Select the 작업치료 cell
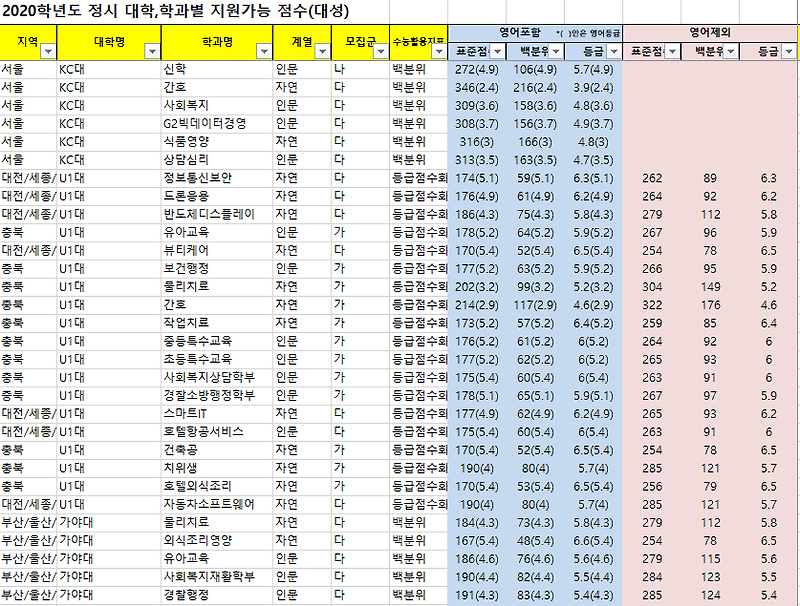This screenshot has height=606, width=800. pos(217,323)
